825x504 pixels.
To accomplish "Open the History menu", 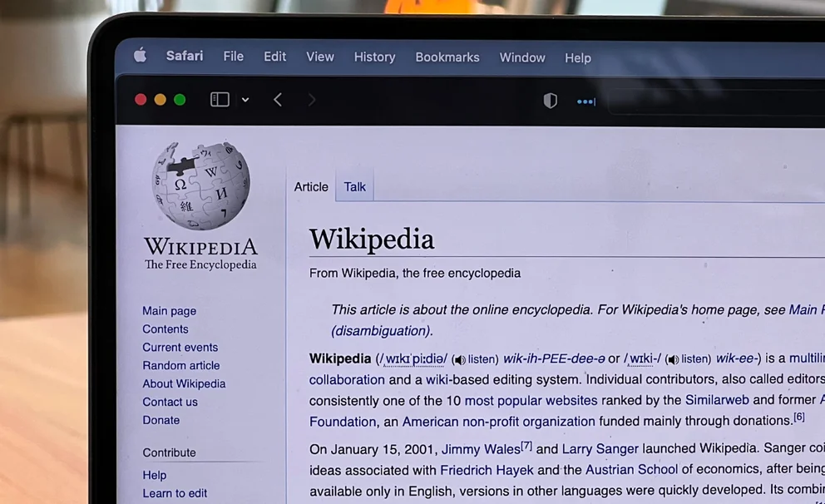I will pos(374,57).
